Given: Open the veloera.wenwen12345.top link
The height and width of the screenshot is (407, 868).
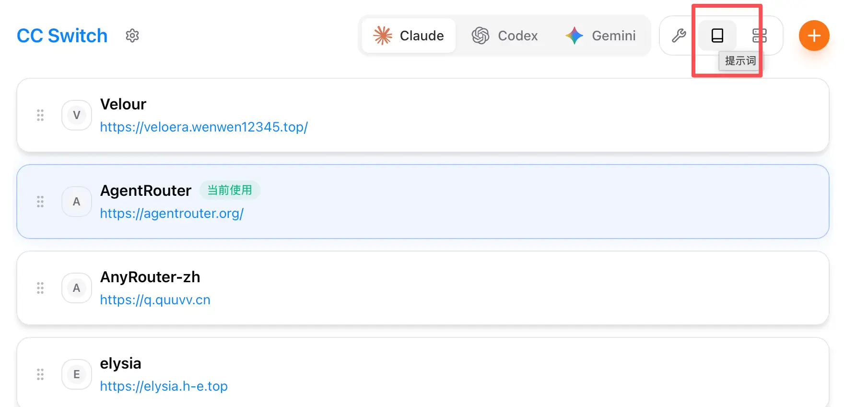Looking at the screenshot, I should (x=204, y=127).
